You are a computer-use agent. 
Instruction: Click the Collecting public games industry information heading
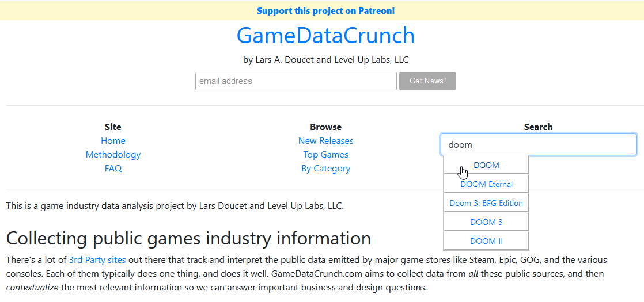coord(188,238)
